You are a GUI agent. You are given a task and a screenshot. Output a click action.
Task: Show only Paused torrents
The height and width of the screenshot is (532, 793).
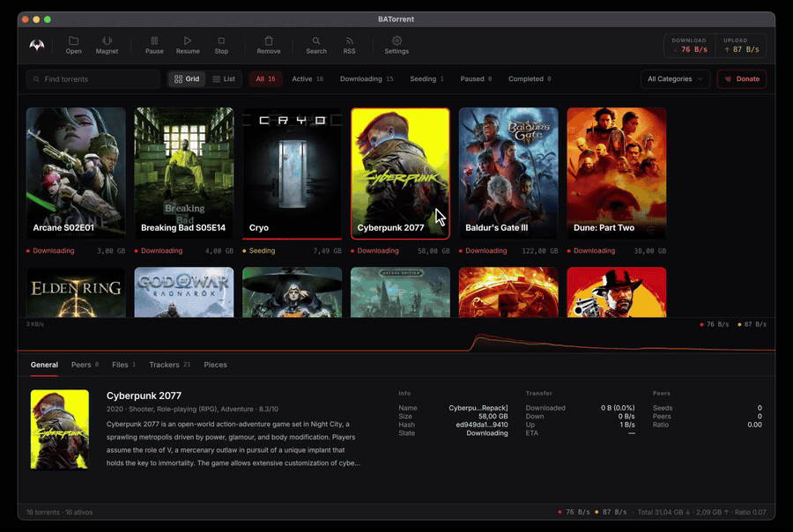pos(476,79)
